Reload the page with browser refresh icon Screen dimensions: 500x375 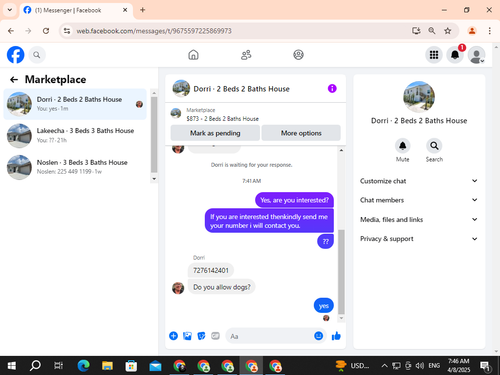(x=46, y=31)
